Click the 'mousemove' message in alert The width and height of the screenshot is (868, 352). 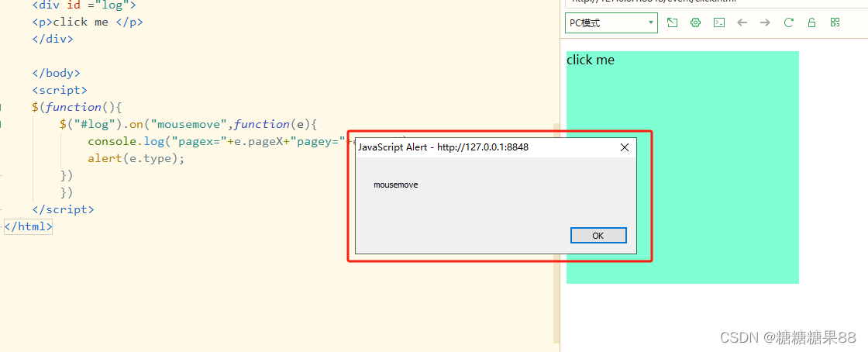396,185
